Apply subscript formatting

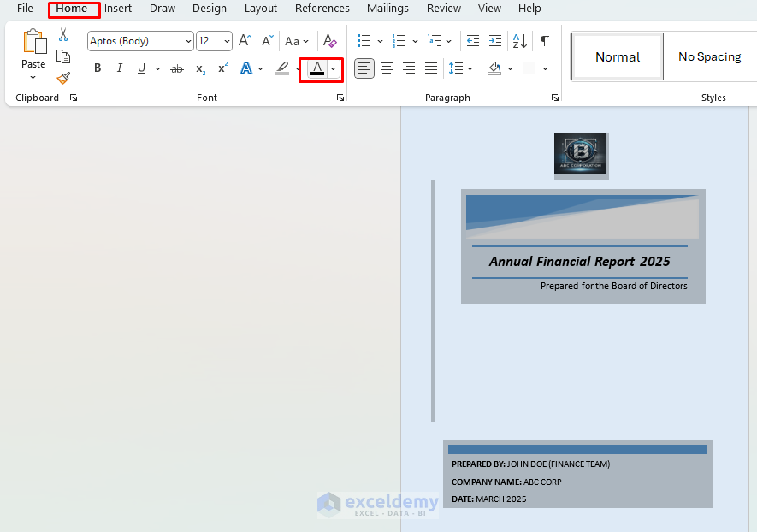[x=200, y=69]
